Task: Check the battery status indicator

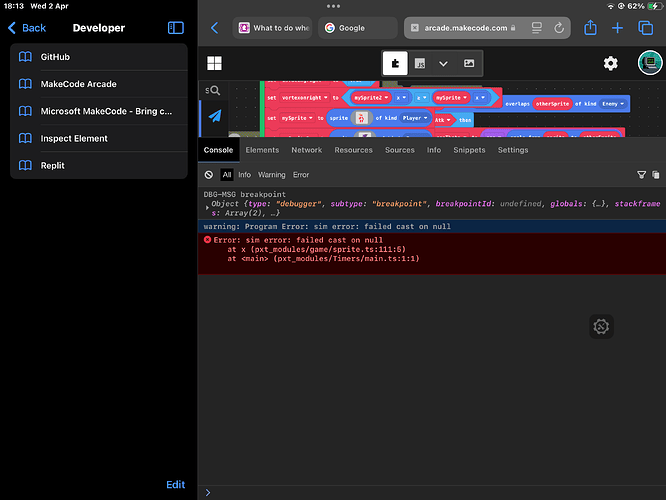Action: 655,6
